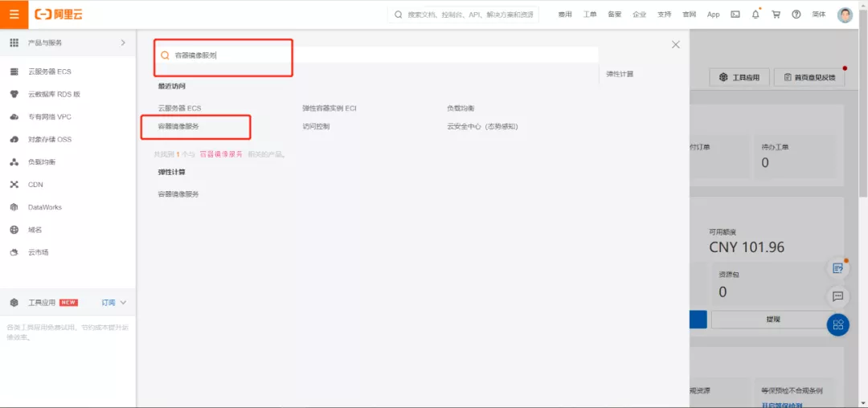868x408 pixels.
Task: Open 域名 in the sidebar
Action: point(35,230)
